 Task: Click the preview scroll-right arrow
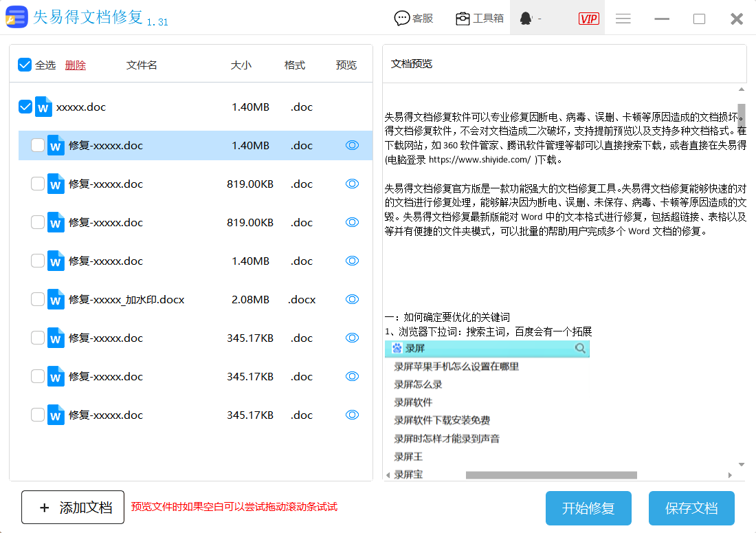click(730, 475)
